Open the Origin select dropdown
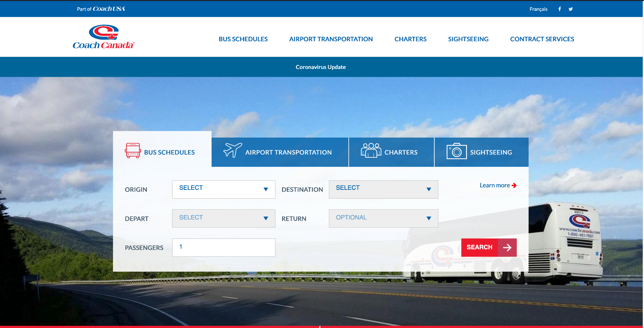Image resolution: width=644 pixels, height=328 pixels. coord(223,189)
